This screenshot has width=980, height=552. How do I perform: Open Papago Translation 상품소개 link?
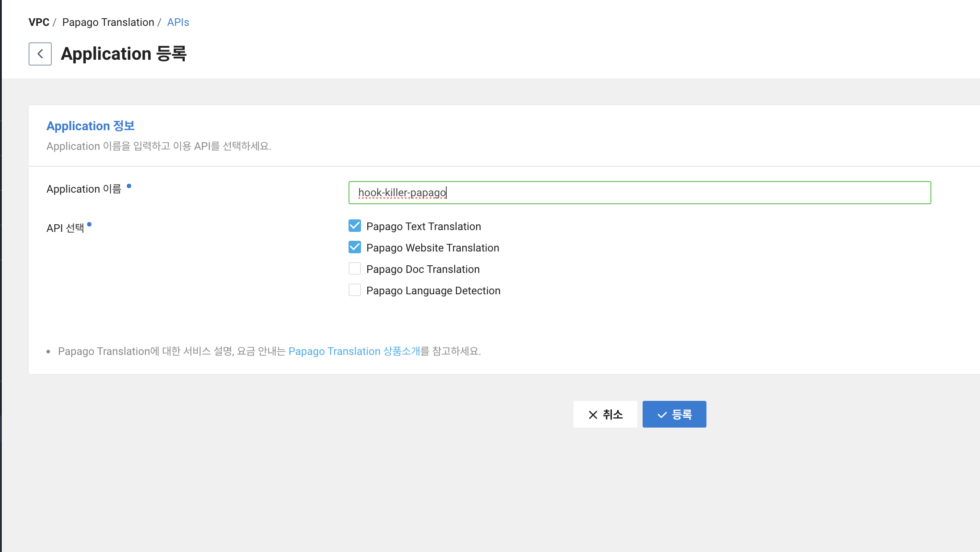(354, 351)
